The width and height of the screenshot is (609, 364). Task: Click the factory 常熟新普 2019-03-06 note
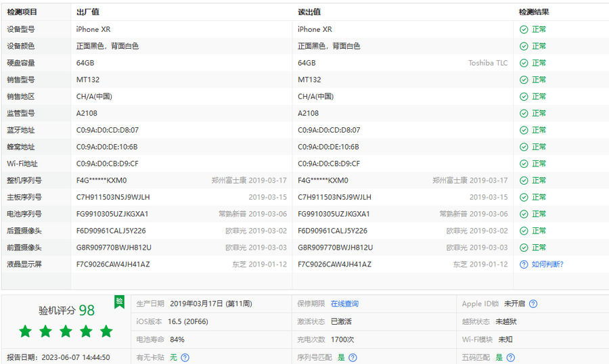click(252, 214)
